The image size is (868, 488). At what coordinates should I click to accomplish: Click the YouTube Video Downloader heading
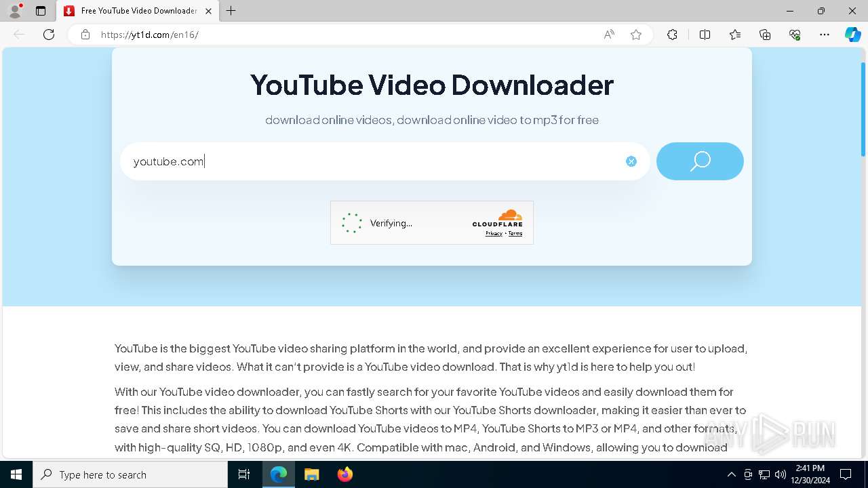[x=432, y=85]
